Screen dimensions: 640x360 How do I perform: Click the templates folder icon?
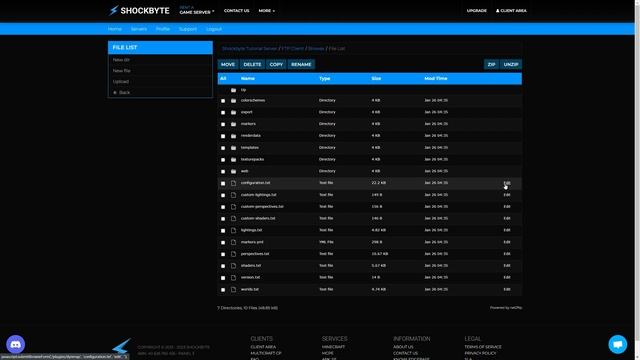(x=233, y=148)
